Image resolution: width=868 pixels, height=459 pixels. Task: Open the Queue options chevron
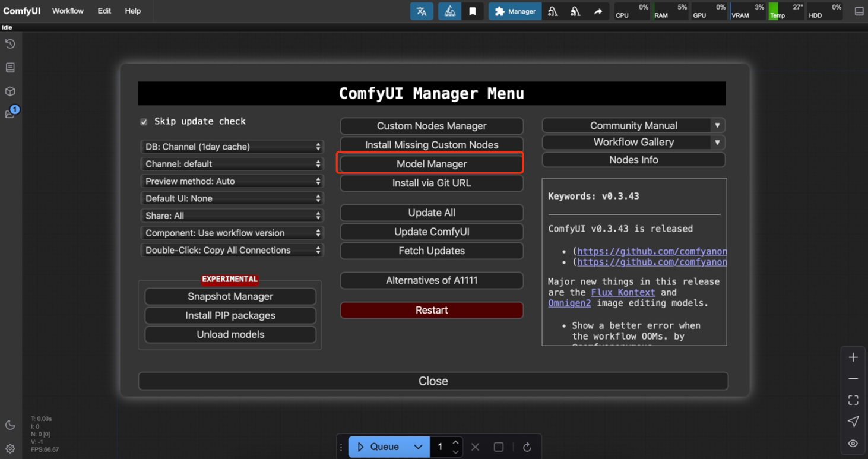click(x=418, y=447)
